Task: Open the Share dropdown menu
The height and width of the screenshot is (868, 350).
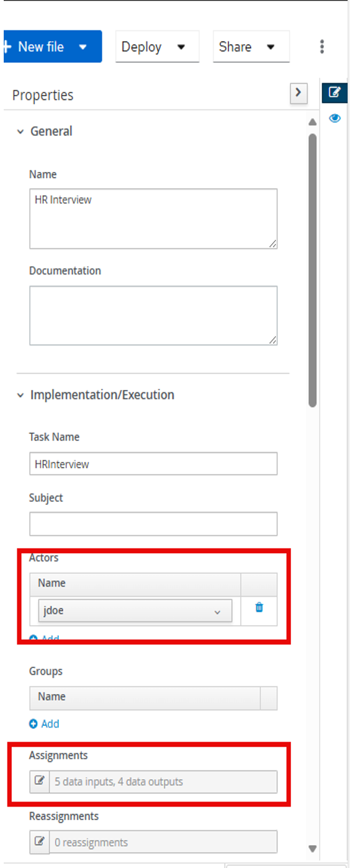Action: coord(251,47)
